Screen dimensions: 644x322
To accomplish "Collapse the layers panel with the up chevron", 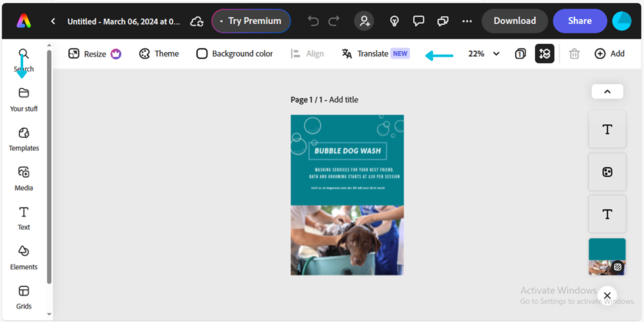I will click(x=607, y=91).
